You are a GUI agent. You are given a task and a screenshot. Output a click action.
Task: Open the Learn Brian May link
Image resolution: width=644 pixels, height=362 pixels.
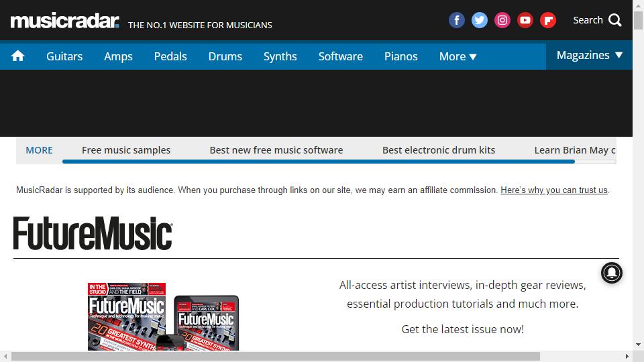(x=575, y=150)
